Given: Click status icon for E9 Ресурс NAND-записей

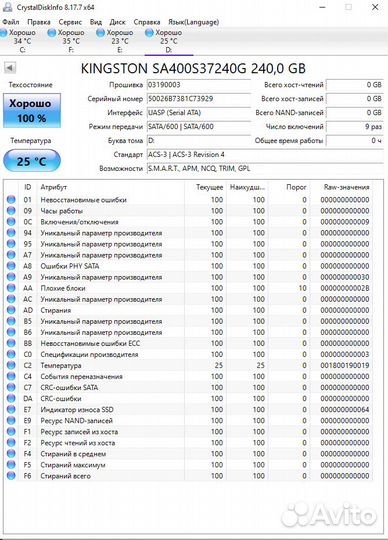Looking at the screenshot, I should pyautogui.click(x=11, y=420).
